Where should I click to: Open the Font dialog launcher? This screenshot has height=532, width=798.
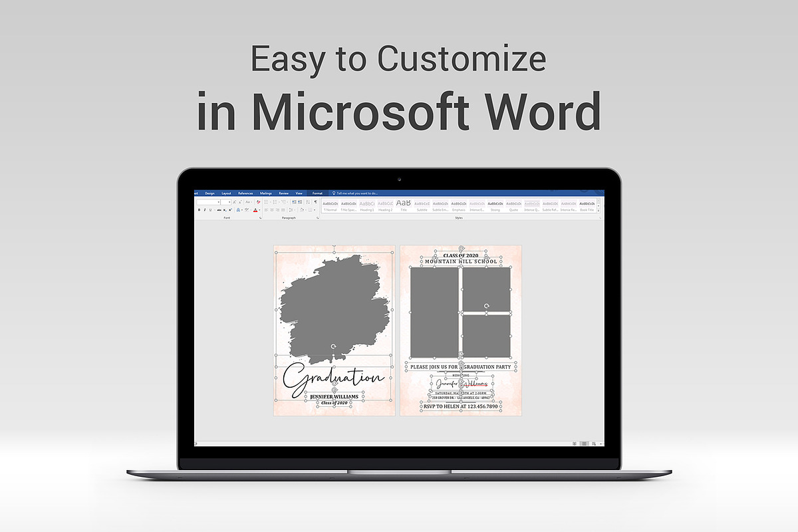(259, 217)
